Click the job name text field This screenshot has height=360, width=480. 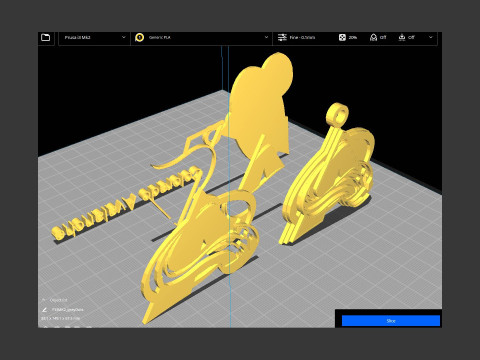(68, 310)
